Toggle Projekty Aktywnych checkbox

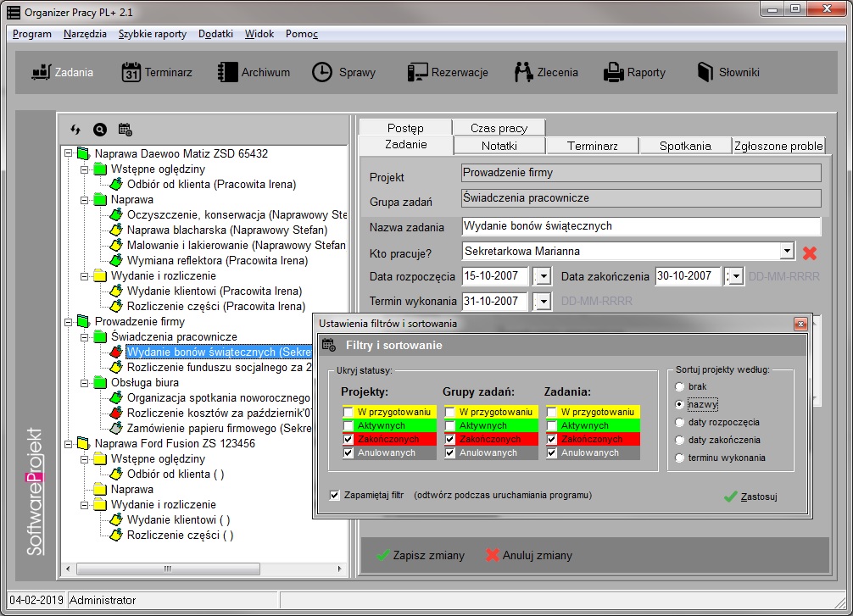348,425
